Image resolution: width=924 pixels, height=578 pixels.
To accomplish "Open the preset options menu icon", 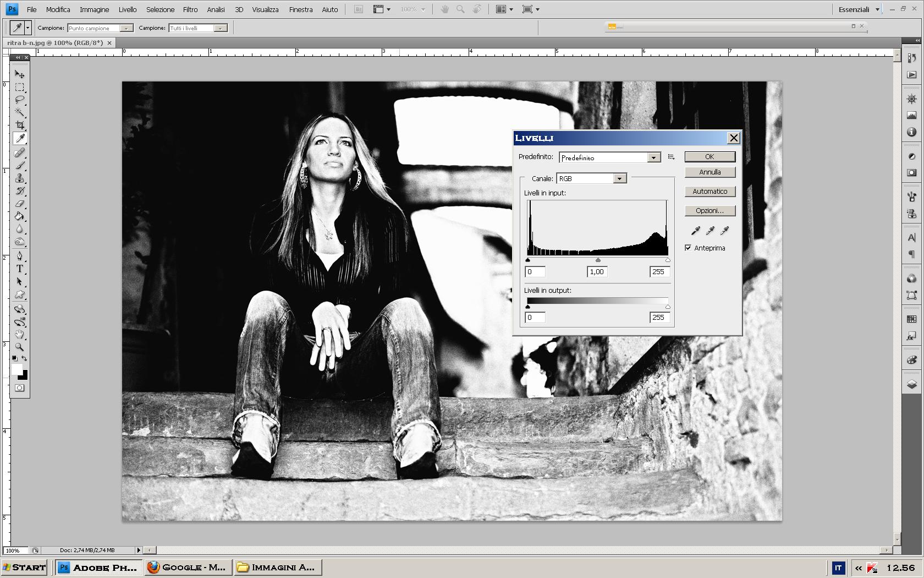I will [x=671, y=157].
